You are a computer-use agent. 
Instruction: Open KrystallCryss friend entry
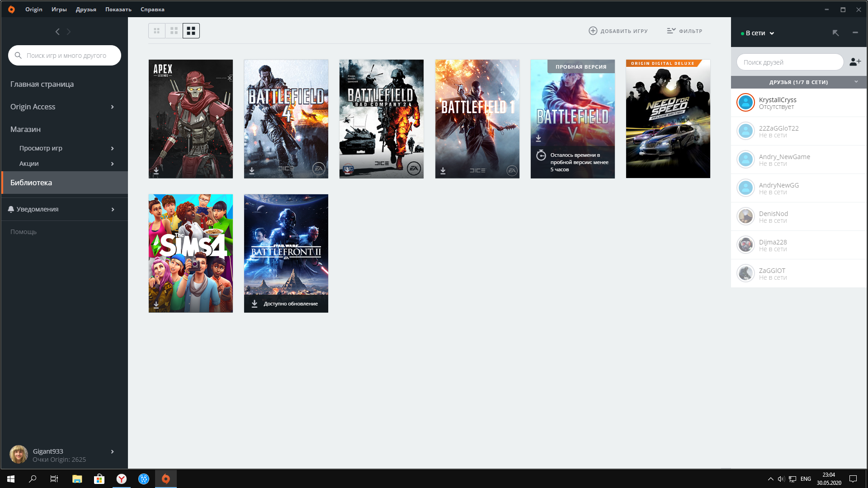point(799,103)
